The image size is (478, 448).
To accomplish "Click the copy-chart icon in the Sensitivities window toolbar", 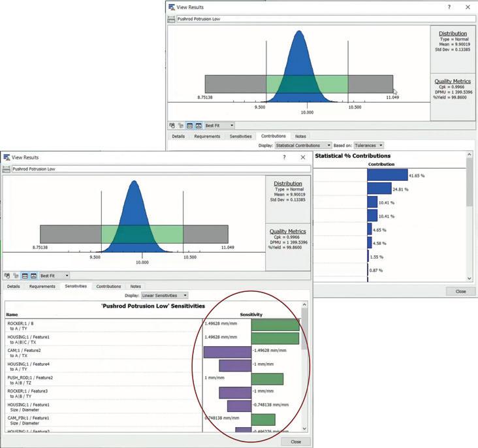I will pyautogui.click(x=7, y=276).
